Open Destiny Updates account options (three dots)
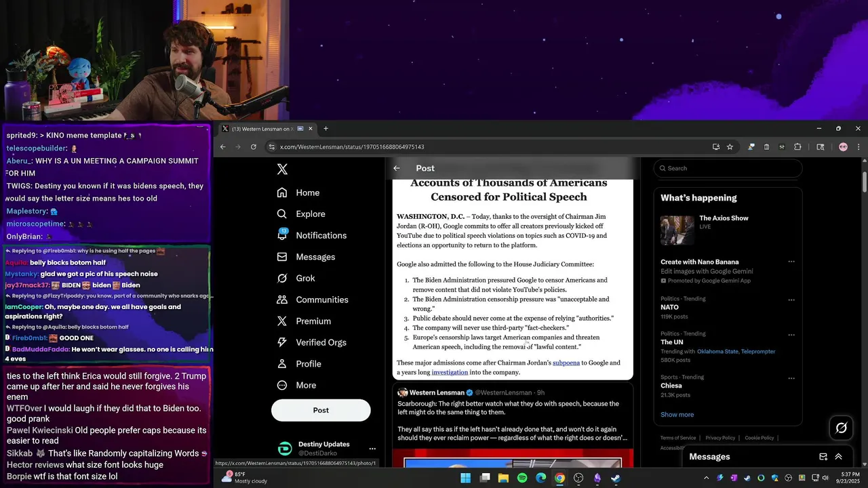 (372, 449)
